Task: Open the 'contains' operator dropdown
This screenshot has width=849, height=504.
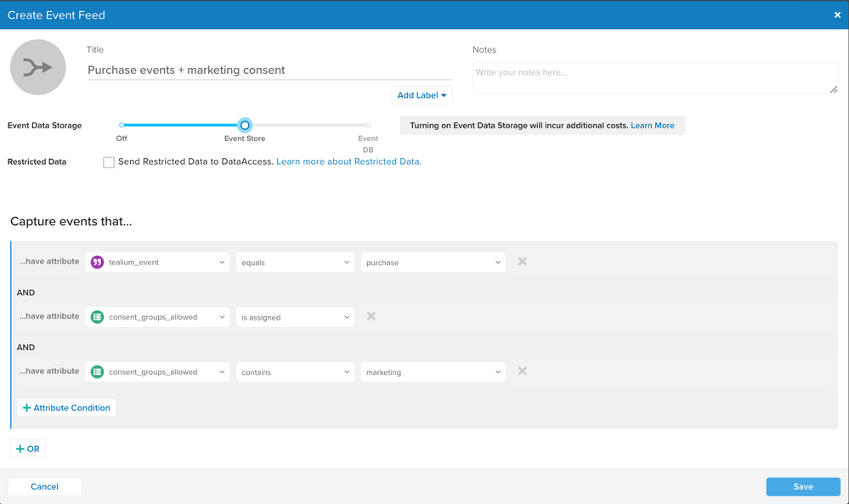Action: pos(295,371)
